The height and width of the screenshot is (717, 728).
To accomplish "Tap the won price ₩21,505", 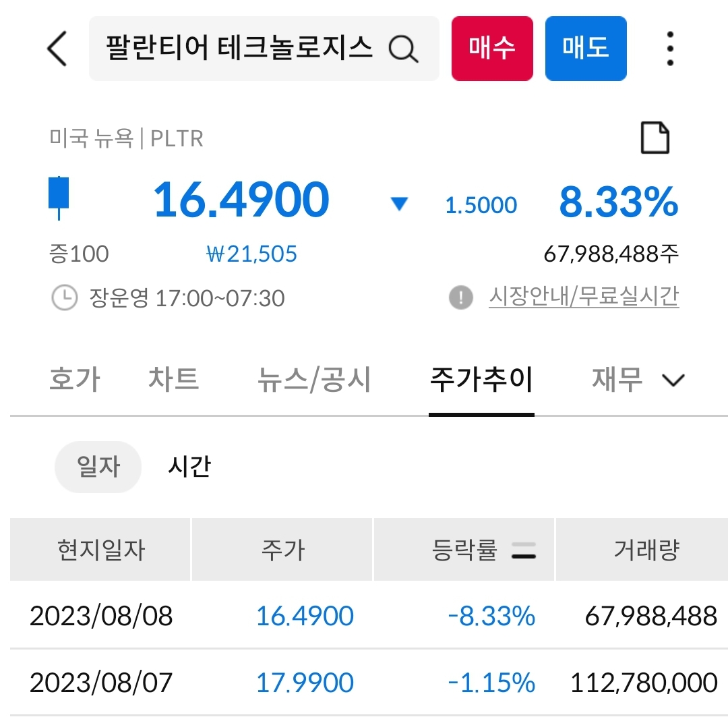I will click(x=251, y=254).
